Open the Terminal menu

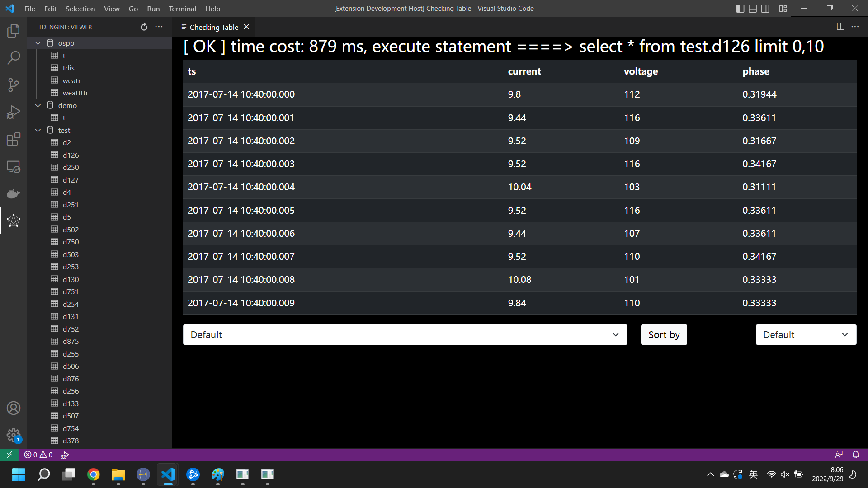point(182,9)
